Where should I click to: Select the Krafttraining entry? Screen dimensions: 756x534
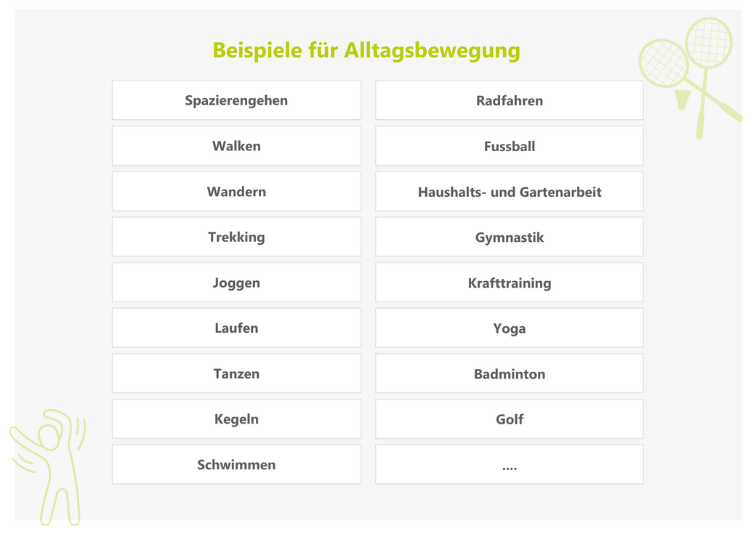[509, 283]
